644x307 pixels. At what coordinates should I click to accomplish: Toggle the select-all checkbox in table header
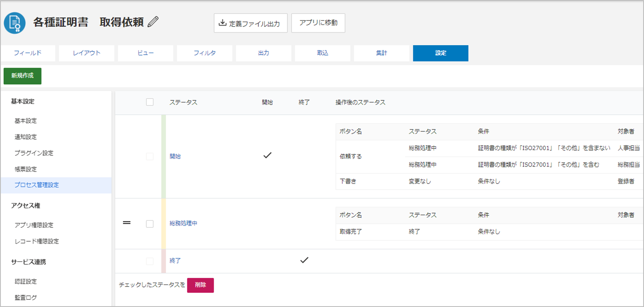(x=150, y=102)
